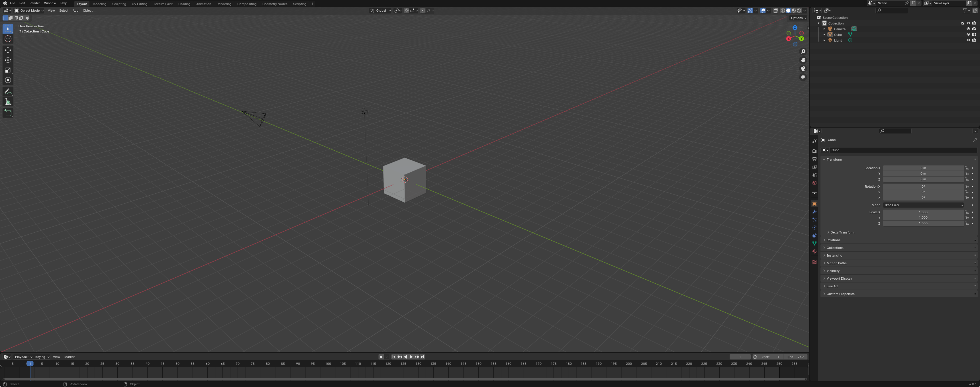Expand the Relations panel
Image resolution: width=980 pixels, height=387 pixels.
pos(833,240)
